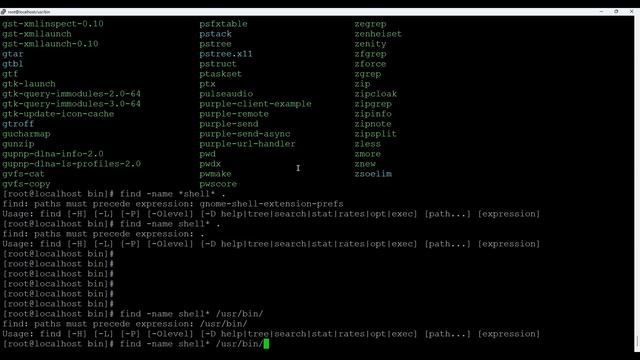The width and height of the screenshot is (640, 360).
Task: Click 'gupnp-dlna-ls-profiles-2.0' entry
Action: [x=71, y=164]
